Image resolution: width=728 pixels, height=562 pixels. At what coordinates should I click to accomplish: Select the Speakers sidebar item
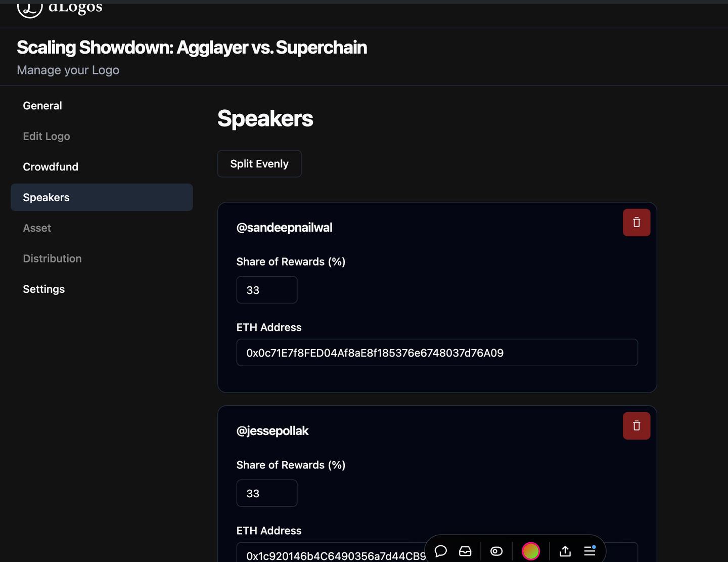(x=102, y=197)
